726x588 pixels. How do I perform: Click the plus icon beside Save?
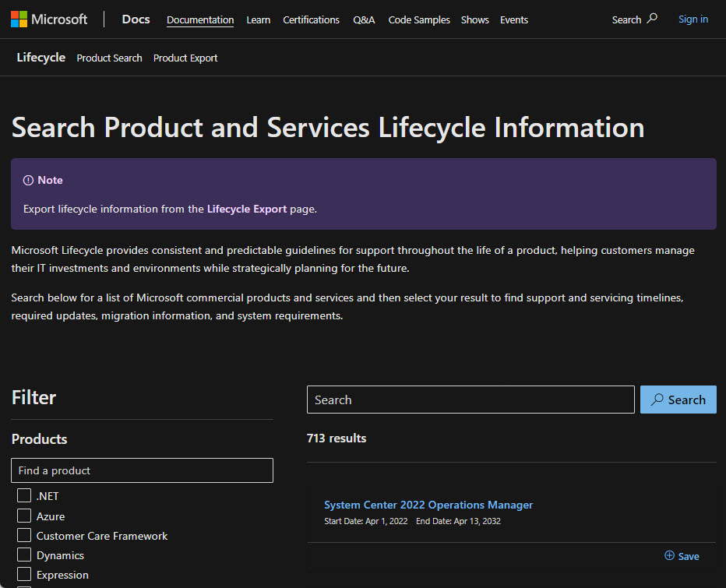click(669, 555)
